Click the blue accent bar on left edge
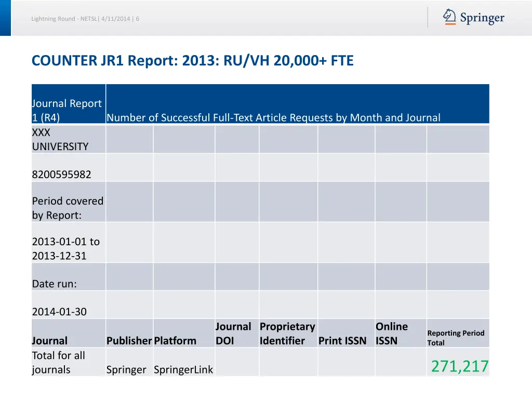 coord(5,17)
